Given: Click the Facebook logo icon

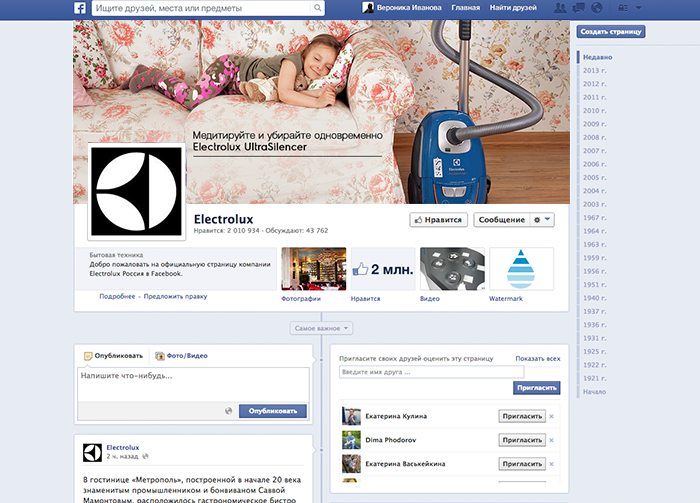Looking at the screenshot, I should 80,8.
